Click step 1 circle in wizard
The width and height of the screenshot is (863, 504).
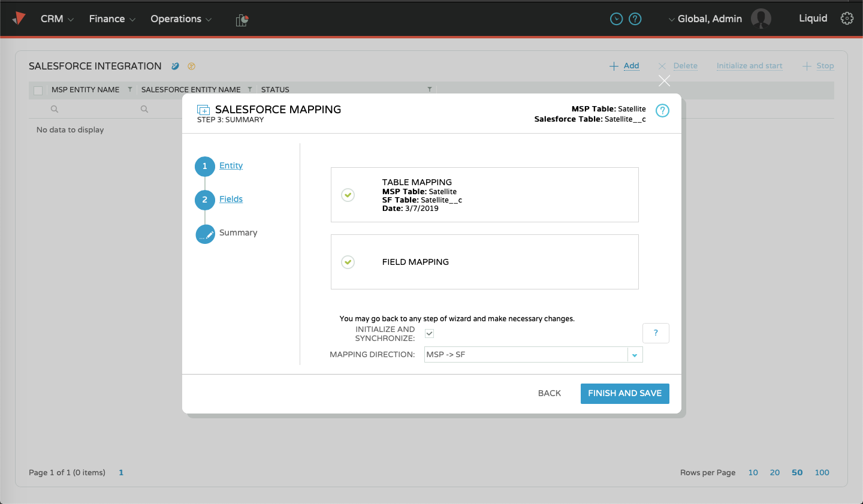pyautogui.click(x=205, y=166)
